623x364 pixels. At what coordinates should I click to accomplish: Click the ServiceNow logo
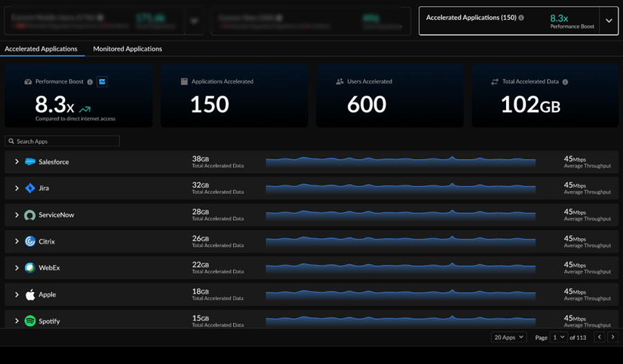point(30,215)
